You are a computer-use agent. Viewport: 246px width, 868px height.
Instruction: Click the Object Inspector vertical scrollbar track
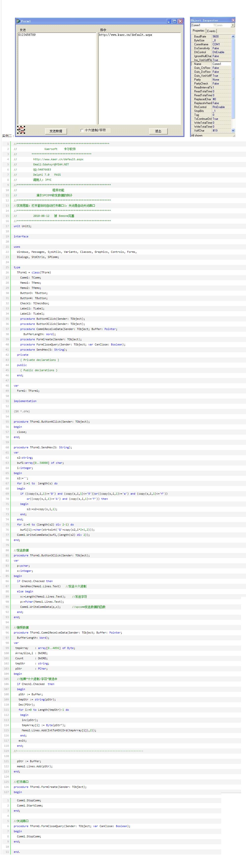tap(233, 101)
